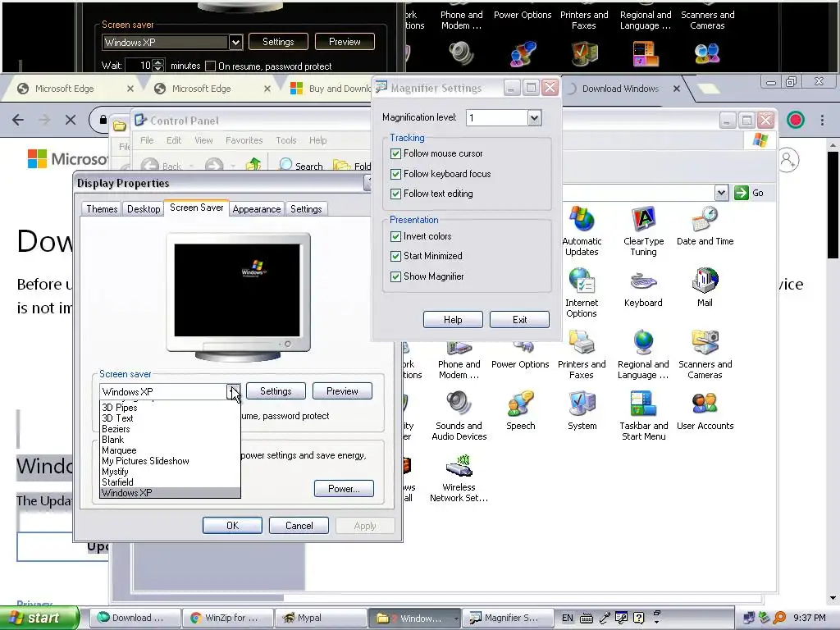The width and height of the screenshot is (840, 630).
Task: Open Wireless Network Setup icon
Action: pos(459,477)
